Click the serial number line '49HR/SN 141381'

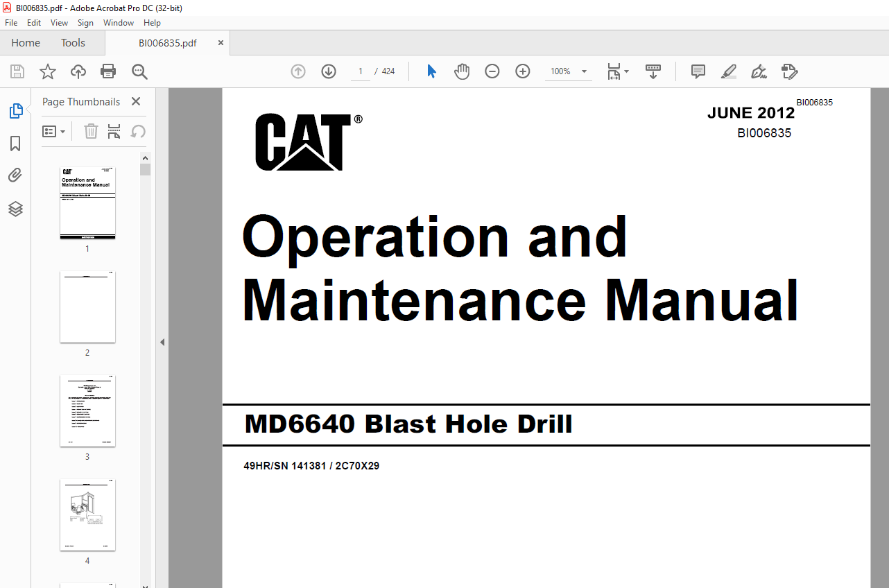coord(311,466)
